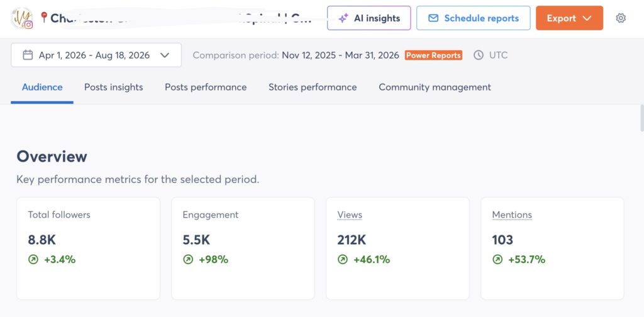644x317 pixels.
Task: Click the Instagram profile avatar
Action: (22, 18)
